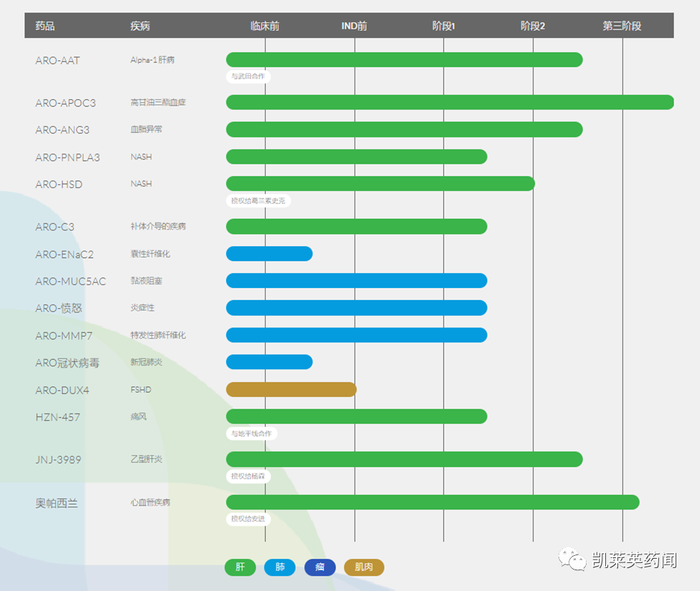Click the 药品 column header

(x=45, y=26)
